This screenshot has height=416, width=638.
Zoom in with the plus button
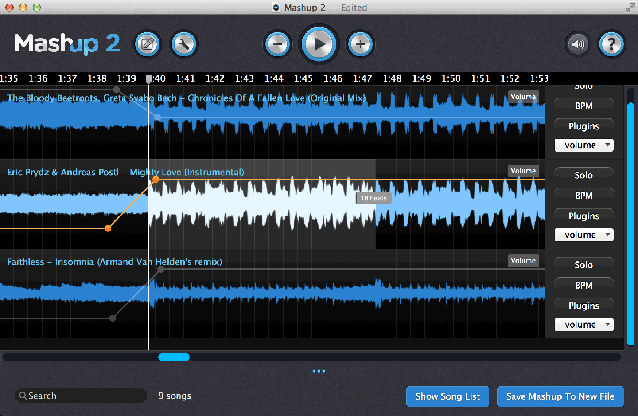[360, 44]
